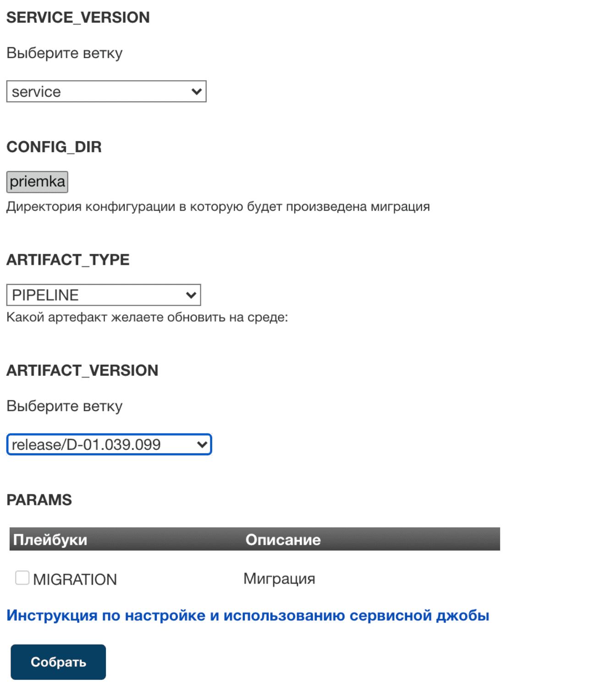Click the priemka config directory button
This screenshot has width=595, height=700.
37,182
